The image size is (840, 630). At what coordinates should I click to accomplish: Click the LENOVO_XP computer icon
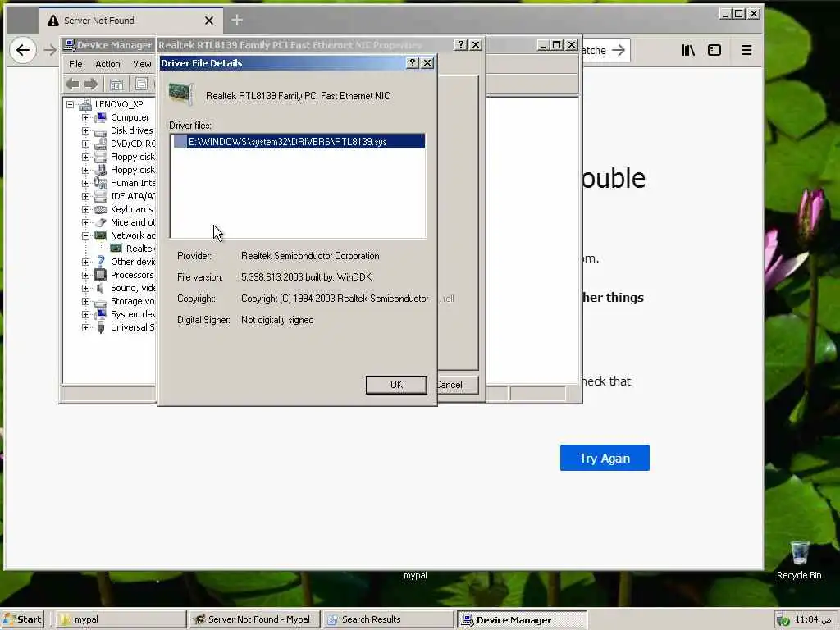(85, 104)
